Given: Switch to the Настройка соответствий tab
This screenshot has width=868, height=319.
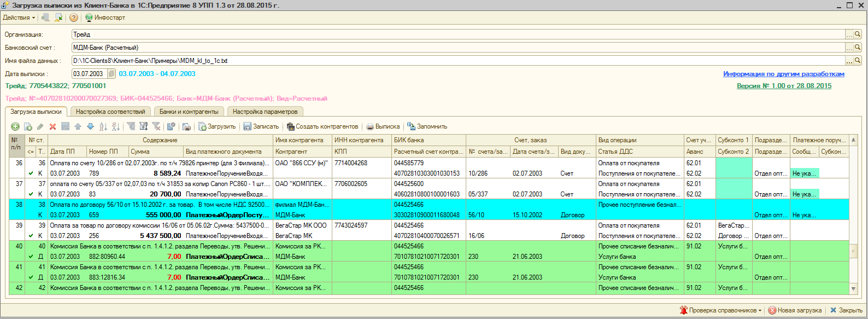Looking at the screenshot, I should (x=110, y=112).
